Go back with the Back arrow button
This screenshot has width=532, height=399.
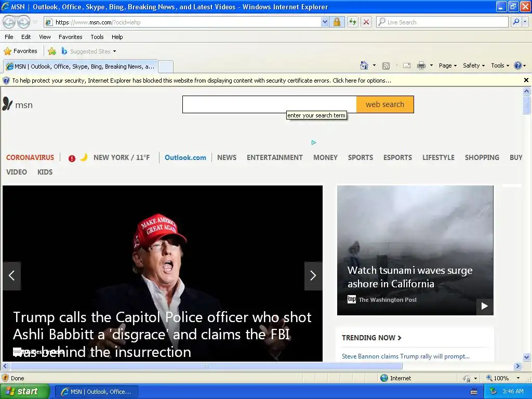(9, 22)
